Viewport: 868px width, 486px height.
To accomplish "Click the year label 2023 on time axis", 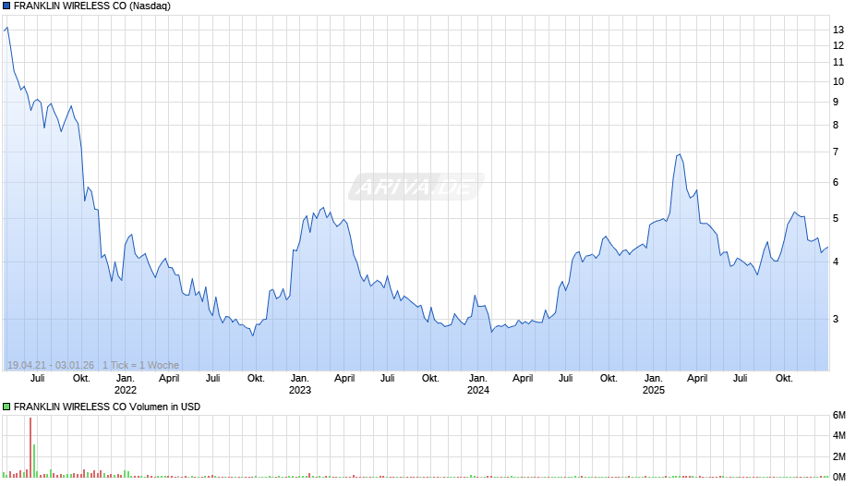I will click(300, 390).
